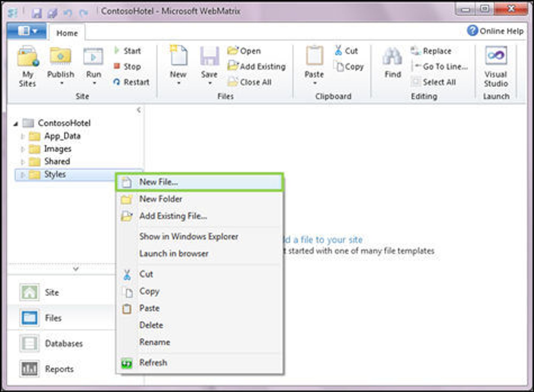This screenshot has width=534, height=392.
Task: Click the Undo arrow in title bar
Action: click(x=68, y=13)
